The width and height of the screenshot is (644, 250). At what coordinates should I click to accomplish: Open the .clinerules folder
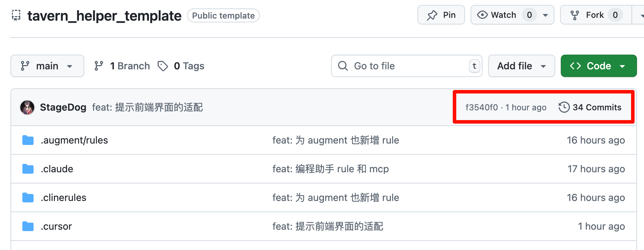tap(63, 197)
